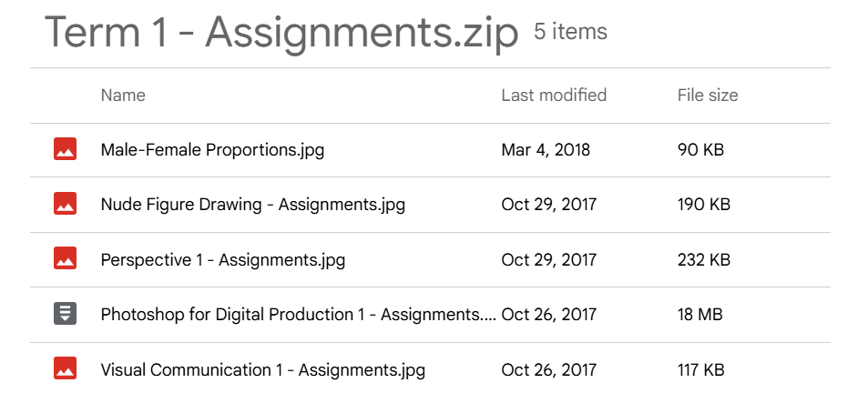Click the 5 items count label
This screenshot has width=868, height=393.
coord(571,32)
